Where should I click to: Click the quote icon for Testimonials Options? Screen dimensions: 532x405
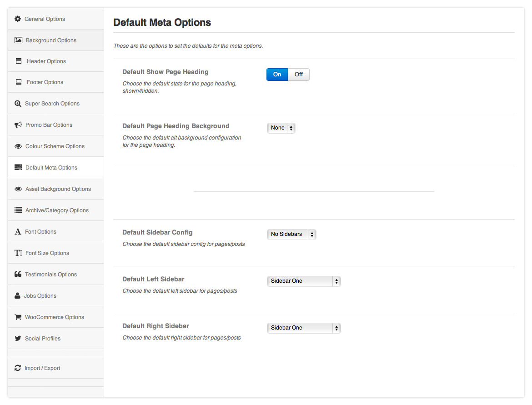point(18,275)
